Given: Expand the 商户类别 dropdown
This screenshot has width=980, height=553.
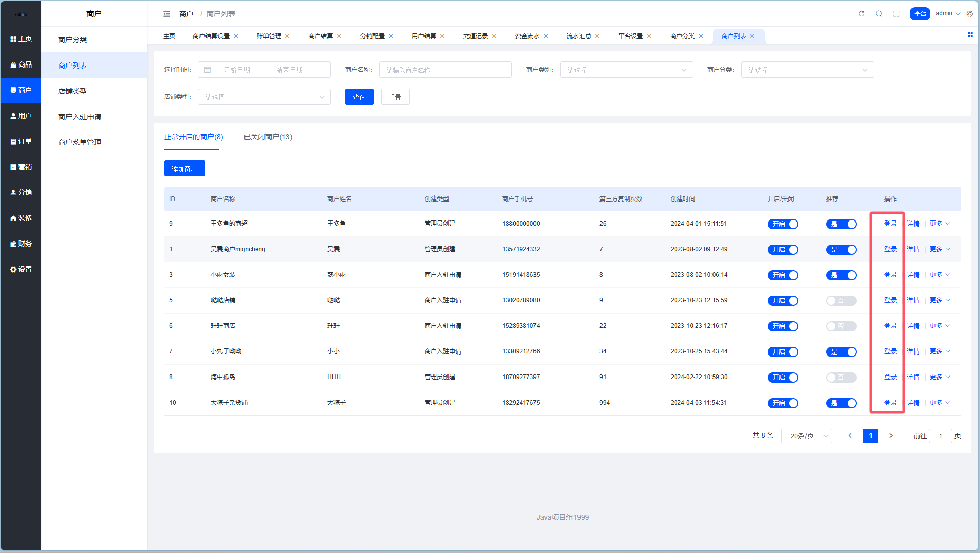Looking at the screenshot, I should click(x=626, y=70).
